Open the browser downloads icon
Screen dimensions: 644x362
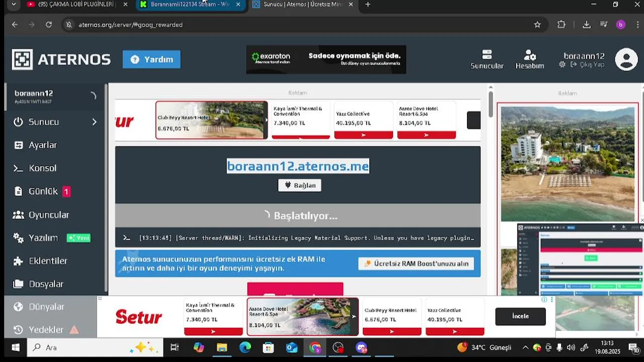pos(586,25)
